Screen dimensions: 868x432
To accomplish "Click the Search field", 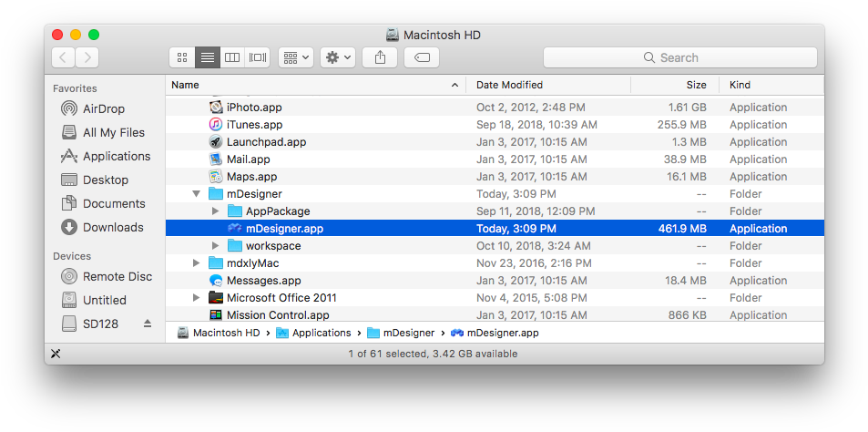I will click(679, 57).
